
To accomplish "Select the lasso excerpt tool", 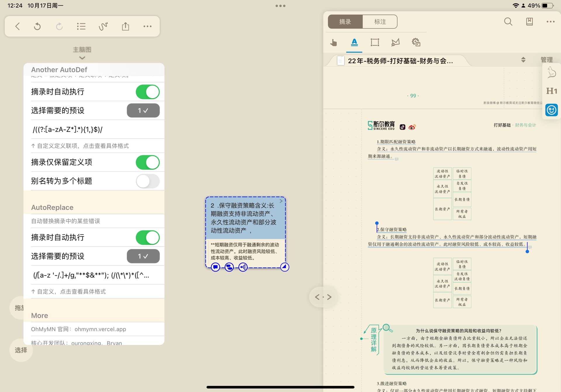I will [395, 43].
